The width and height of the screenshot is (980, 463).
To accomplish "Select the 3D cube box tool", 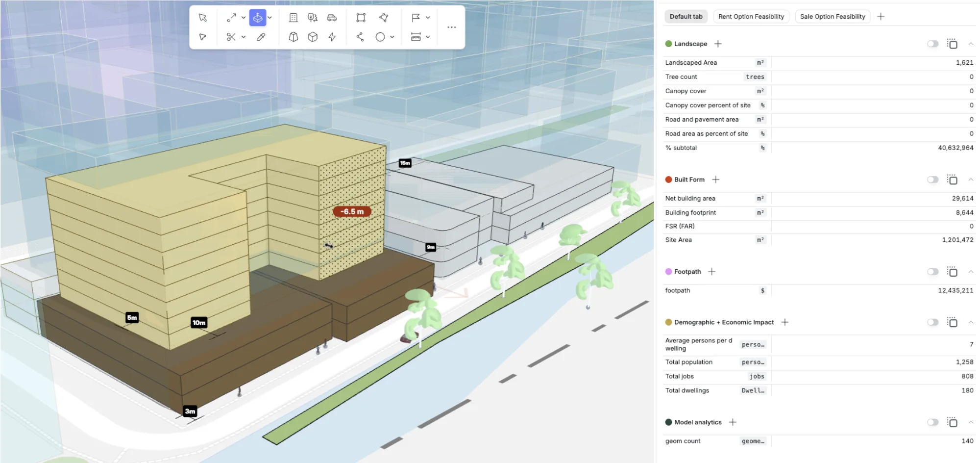I will [x=313, y=37].
